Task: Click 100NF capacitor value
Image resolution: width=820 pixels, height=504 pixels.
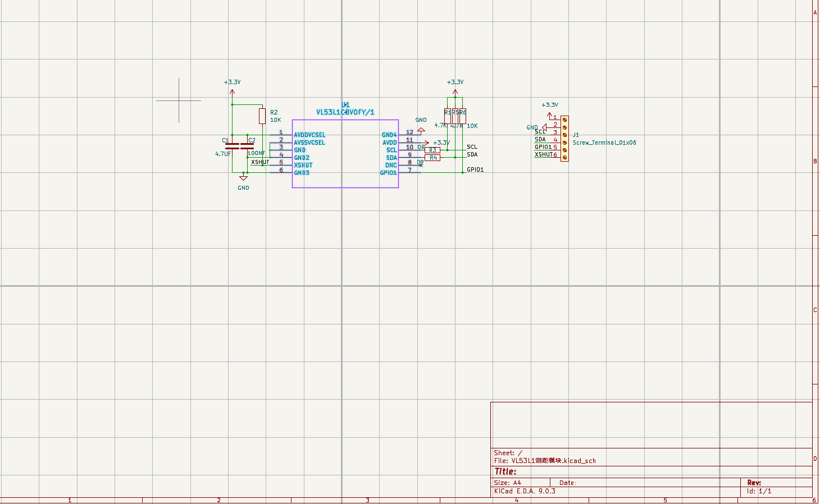Action: coord(257,153)
